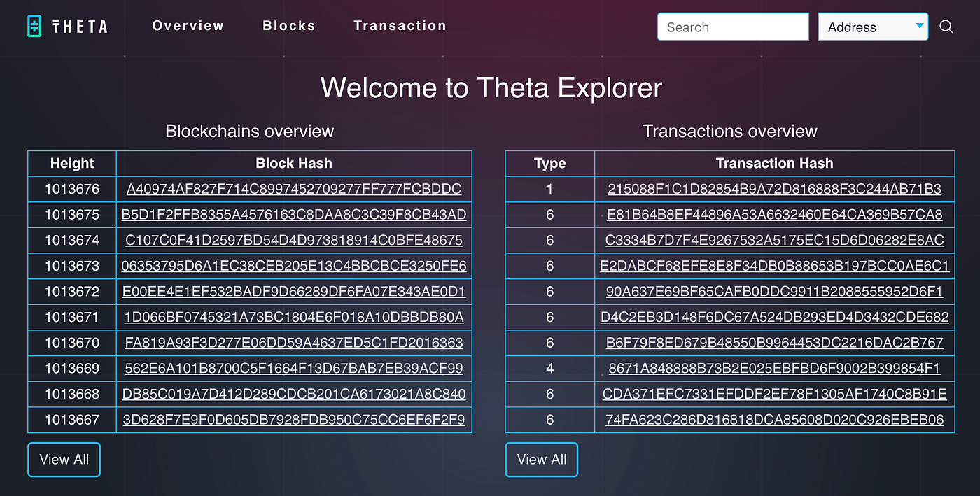Open block hash starting with 3D628F7E
The width and height of the screenshot is (980, 496).
(x=294, y=420)
